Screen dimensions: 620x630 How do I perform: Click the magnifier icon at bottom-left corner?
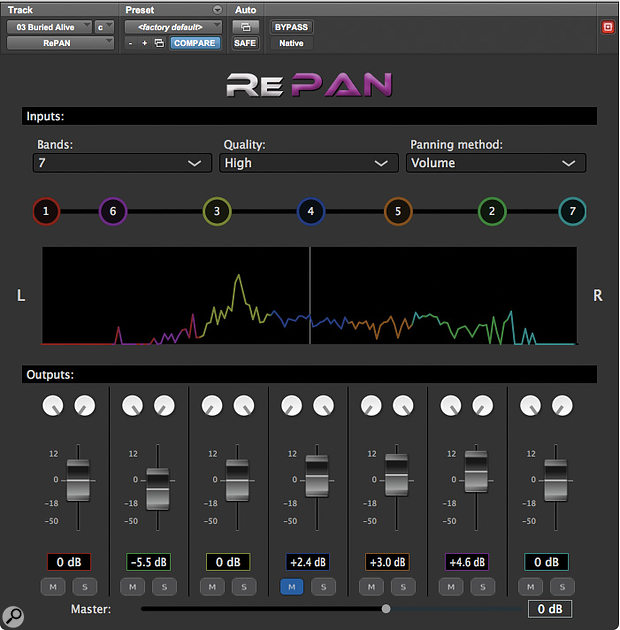coord(13,616)
